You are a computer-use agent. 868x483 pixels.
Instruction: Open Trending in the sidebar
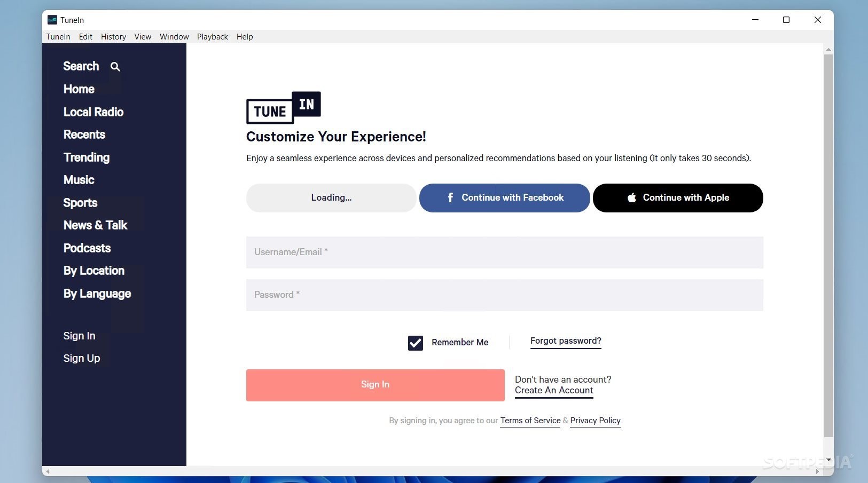87,157
